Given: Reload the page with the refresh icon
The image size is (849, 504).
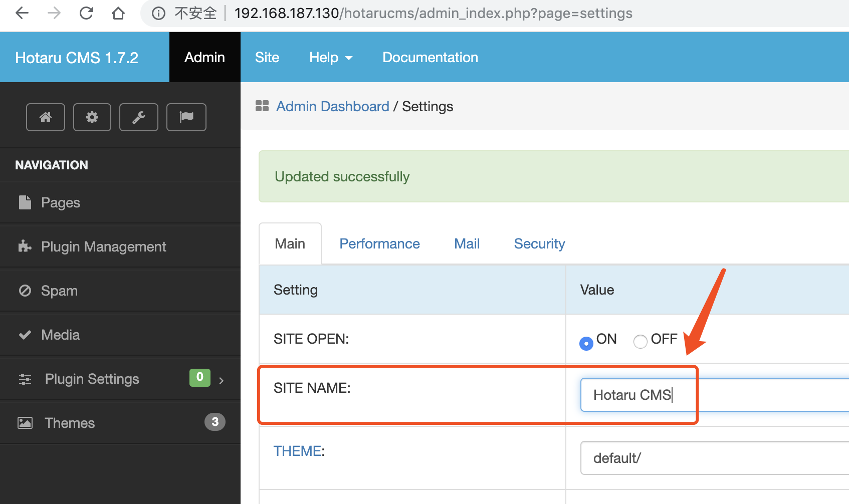Looking at the screenshot, I should 86,13.
